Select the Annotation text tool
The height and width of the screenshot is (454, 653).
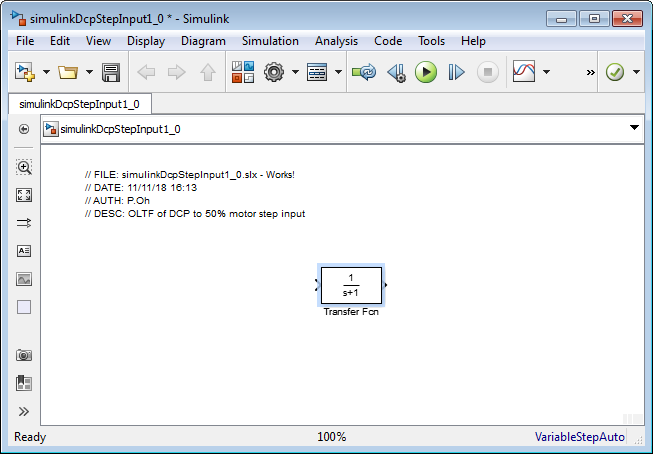24,251
